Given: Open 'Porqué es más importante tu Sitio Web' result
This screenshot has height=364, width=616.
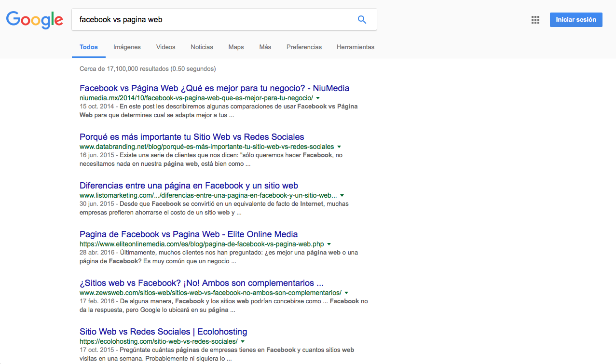Looking at the screenshot, I should tap(192, 137).
